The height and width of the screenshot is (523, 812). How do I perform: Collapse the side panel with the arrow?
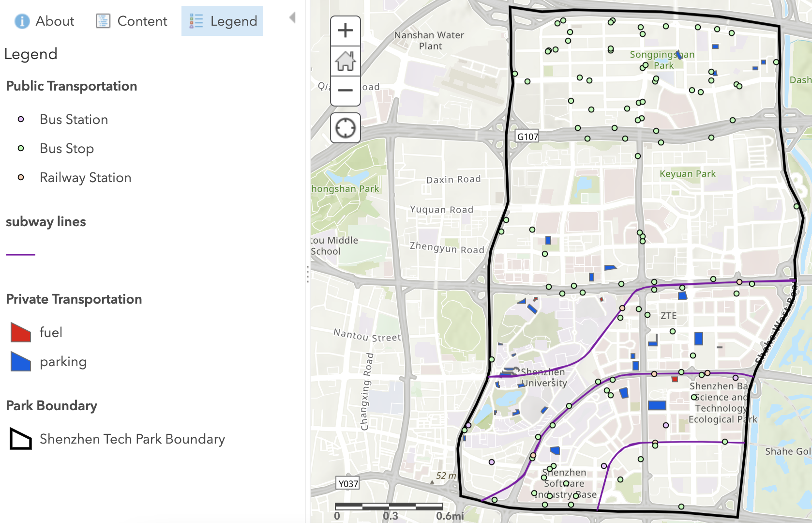click(x=292, y=18)
